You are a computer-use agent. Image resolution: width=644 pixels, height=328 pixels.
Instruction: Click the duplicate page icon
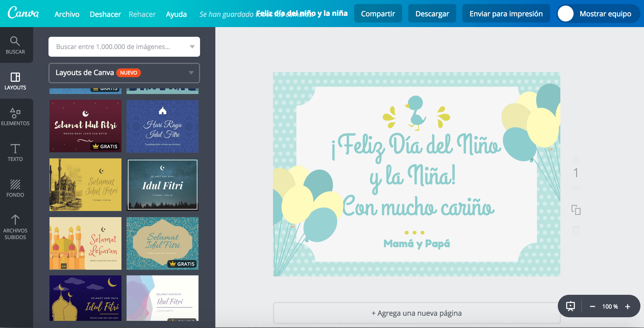(576, 210)
